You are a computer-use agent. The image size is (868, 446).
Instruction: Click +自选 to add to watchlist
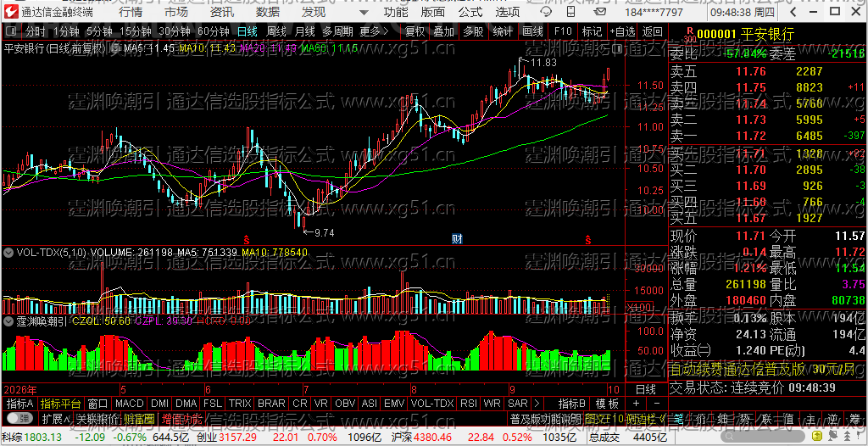[623, 31]
